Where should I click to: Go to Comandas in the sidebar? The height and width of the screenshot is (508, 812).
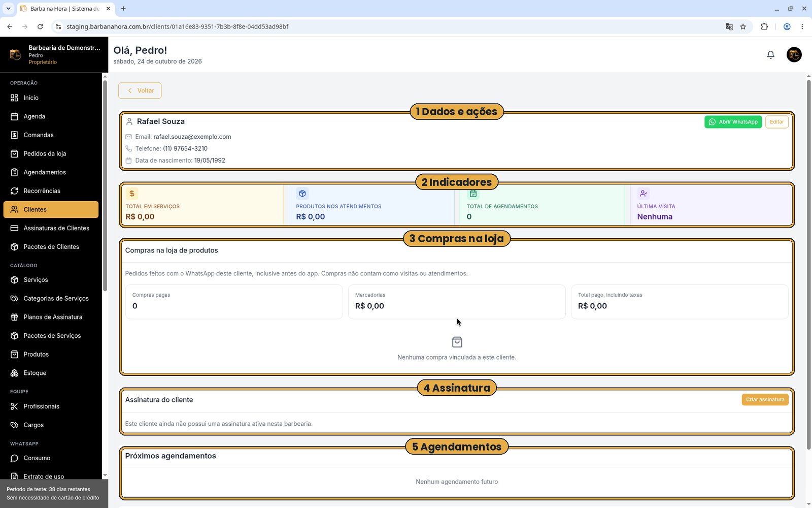point(51,135)
